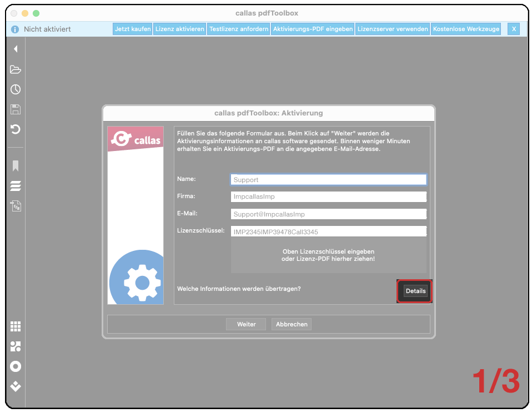Click the info icon beside 'Nicht aktiviert'

[15, 29]
